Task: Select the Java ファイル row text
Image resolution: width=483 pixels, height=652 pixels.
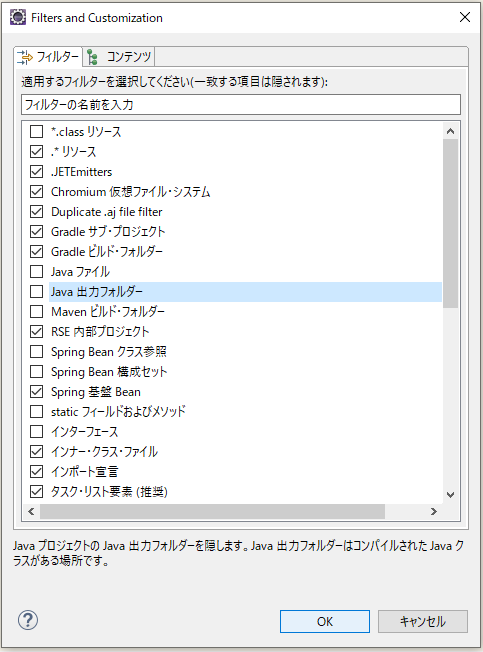Action: (x=80, y=272)
